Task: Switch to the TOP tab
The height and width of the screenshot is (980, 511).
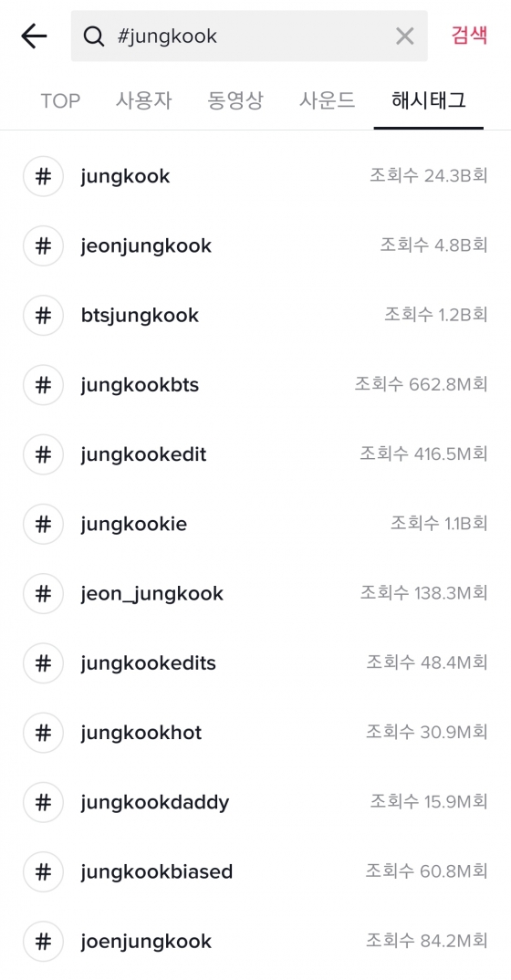Action: pyautogui.click(x=60, y=100)
